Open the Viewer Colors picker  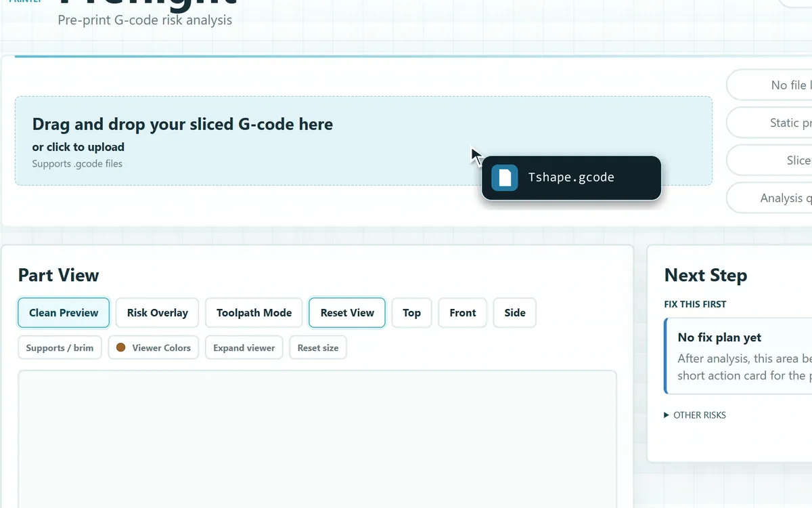pos(154,348)
